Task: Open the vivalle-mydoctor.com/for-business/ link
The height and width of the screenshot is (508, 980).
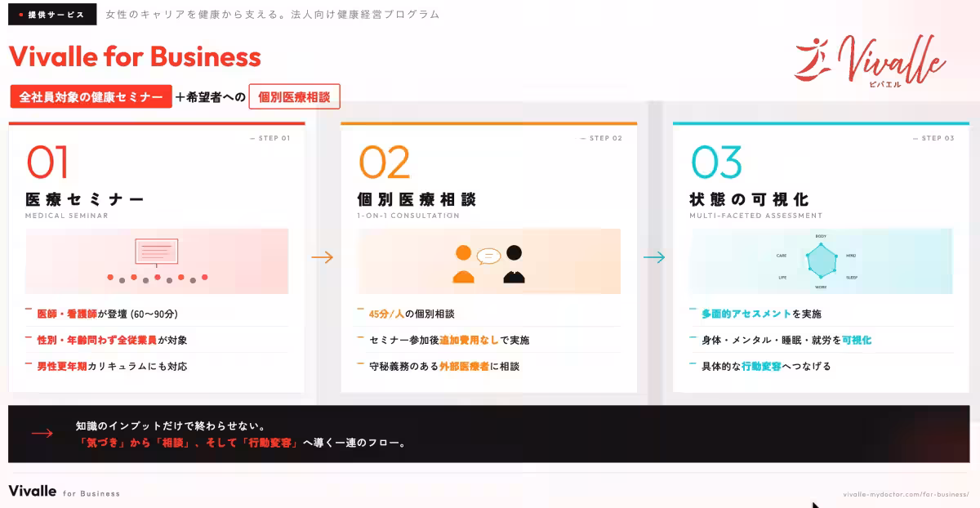Action: point(905,494)
